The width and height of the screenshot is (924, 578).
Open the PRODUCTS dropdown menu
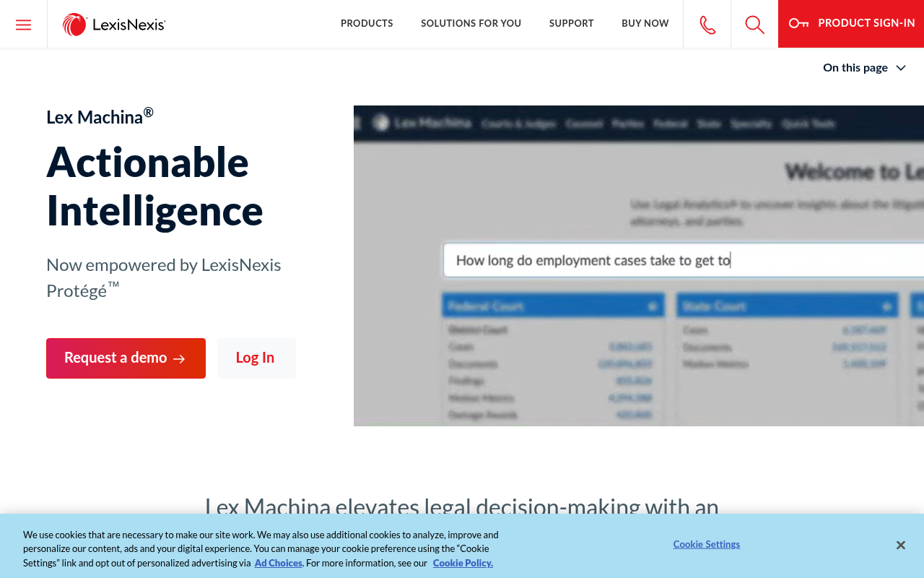point(367,23)
